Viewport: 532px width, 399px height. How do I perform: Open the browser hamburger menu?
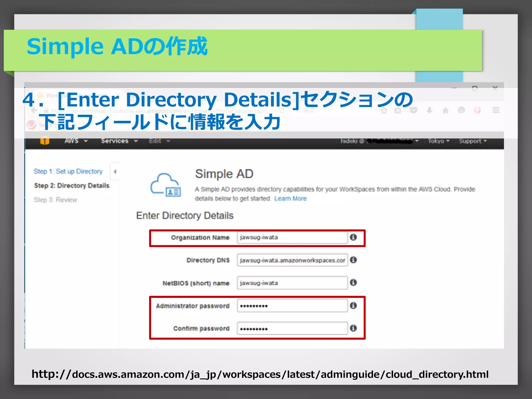click(x=496, y=110)
